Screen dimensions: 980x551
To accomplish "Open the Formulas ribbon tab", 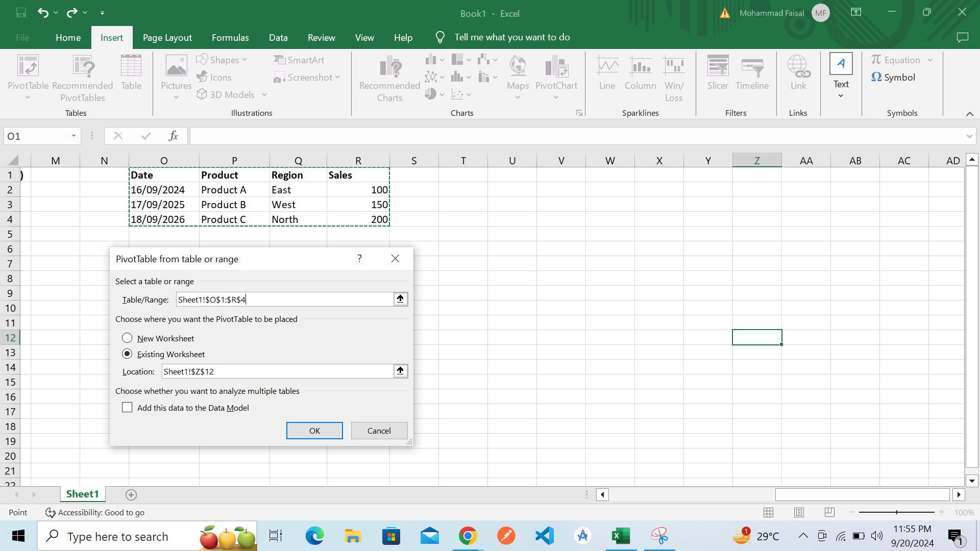I will click(230, 37).
